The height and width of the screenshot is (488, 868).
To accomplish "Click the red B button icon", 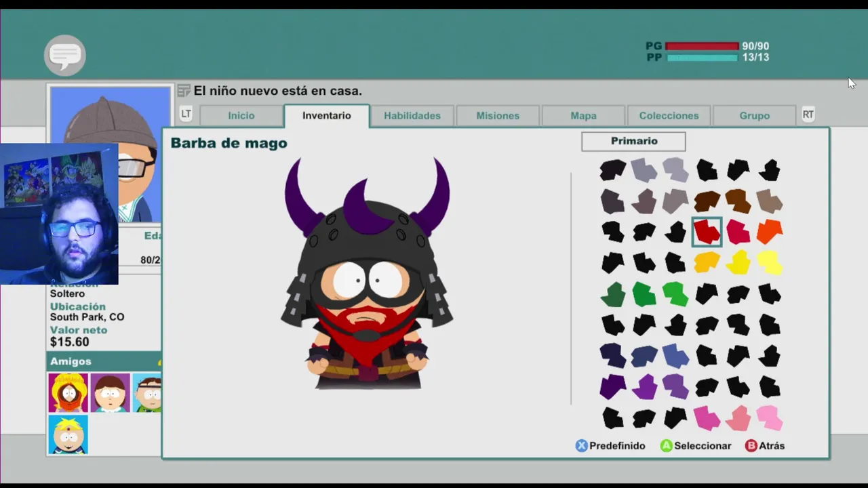I will (x=751, y=446).
